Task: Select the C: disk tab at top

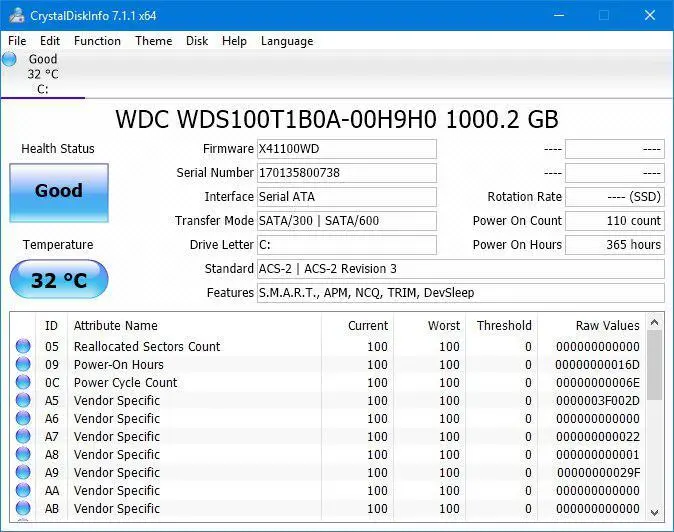Action: [43, 74]
